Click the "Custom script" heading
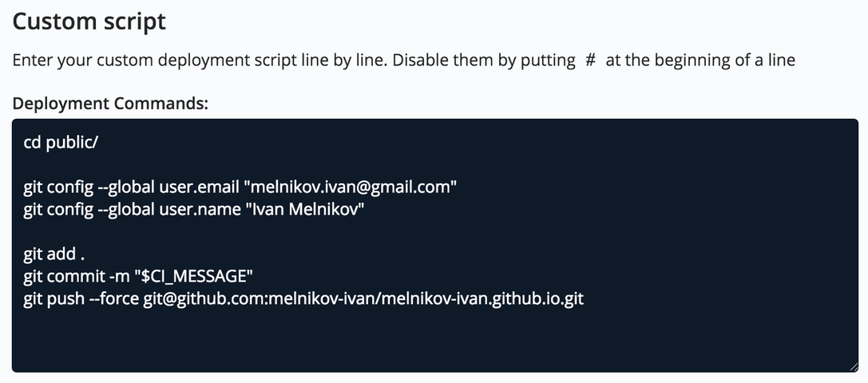 tap(89, 22)
